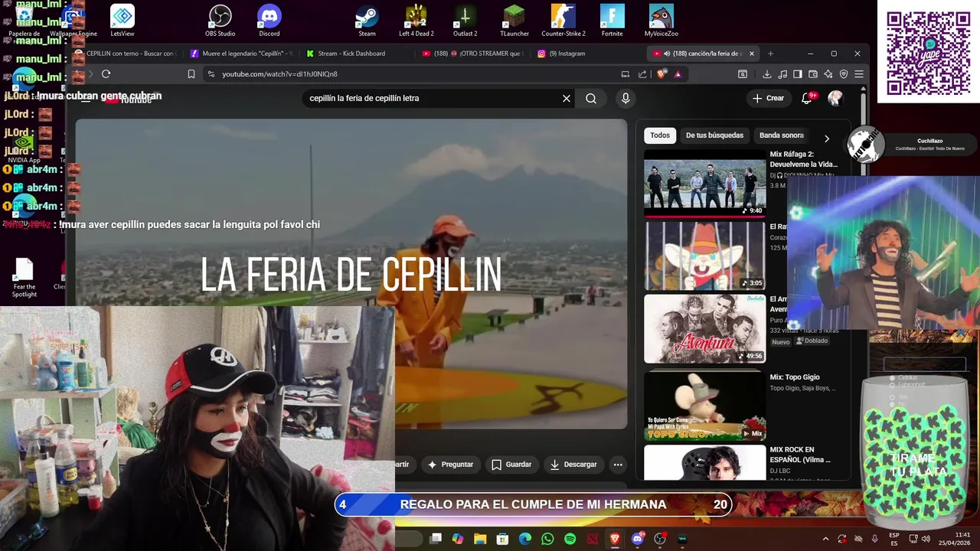Viewport: 980px width, 551px height.
Task: Open Left 4 Dead 2 desktop icon
Action: 416,21
